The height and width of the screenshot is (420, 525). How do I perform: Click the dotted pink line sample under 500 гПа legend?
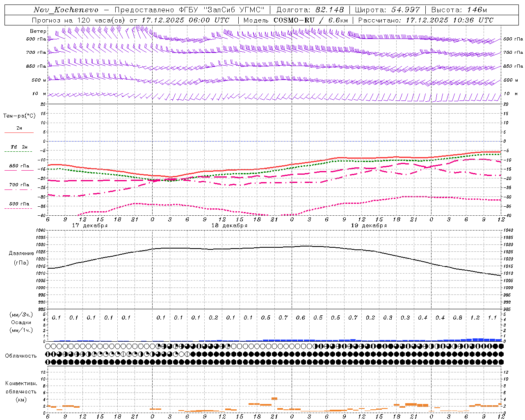tap(18, 209)
